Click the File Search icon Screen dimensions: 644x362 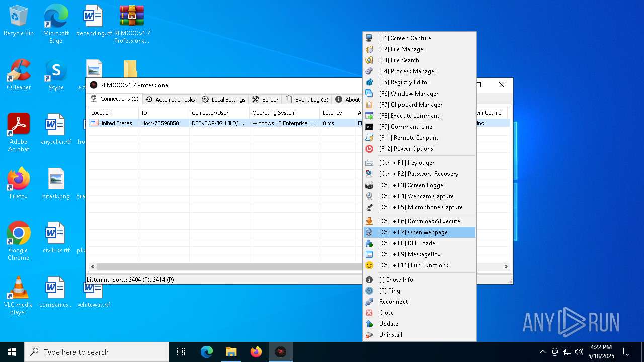pyautogui.click(x=369, y=60)
